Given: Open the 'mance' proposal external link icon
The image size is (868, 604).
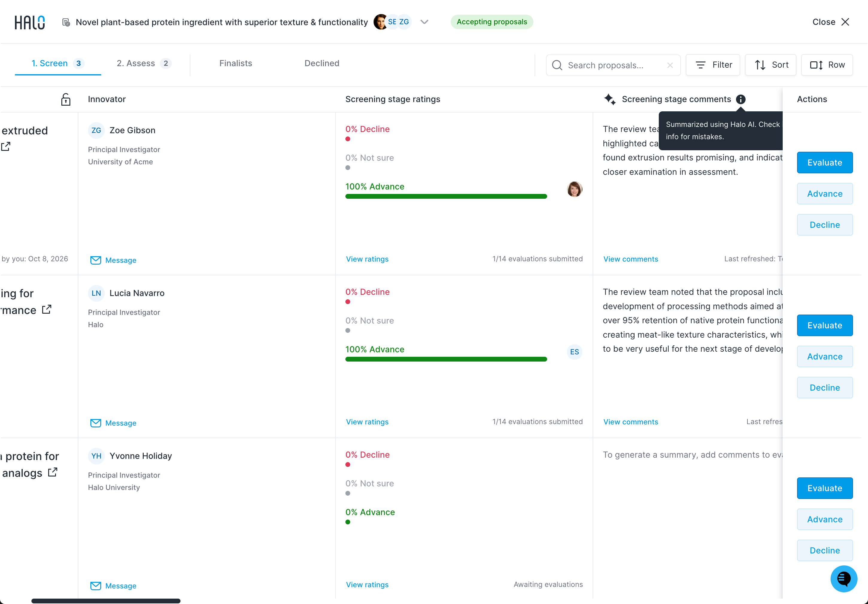Looking at the screenshot, I should 46,309.
